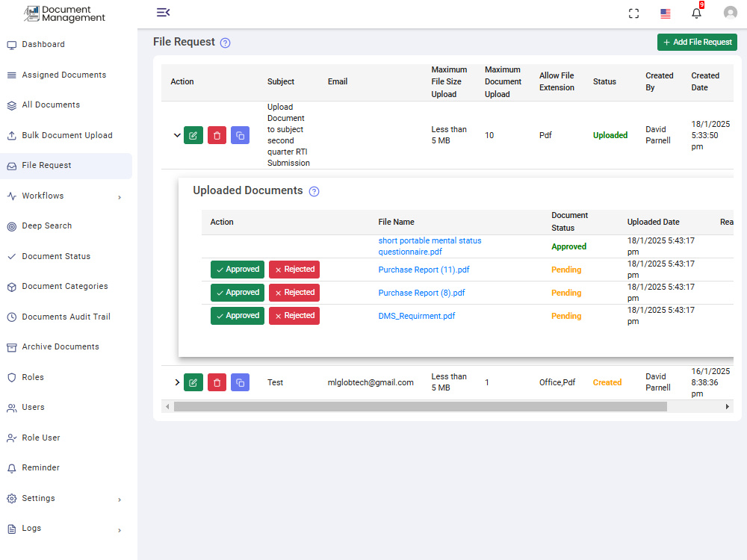The width and height of the screenshot is (747, 560).
Task: Click File Name column header
Action: (396, 222)
